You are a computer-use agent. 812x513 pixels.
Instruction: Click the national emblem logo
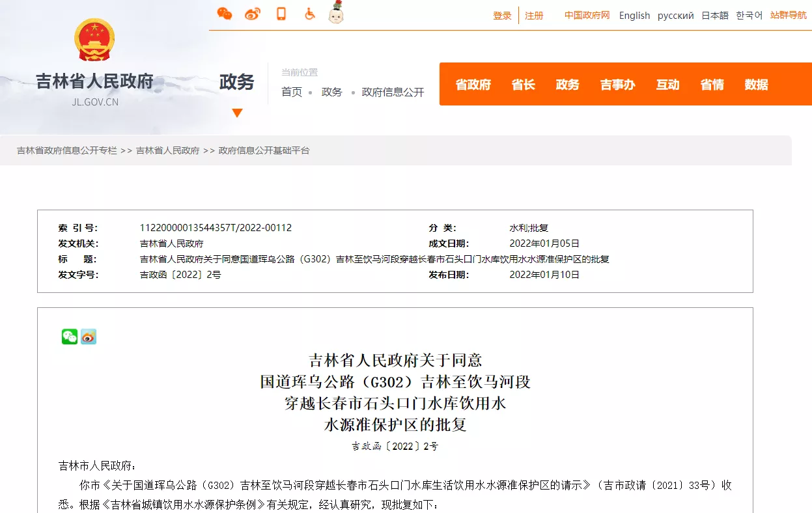click(94, 40)
